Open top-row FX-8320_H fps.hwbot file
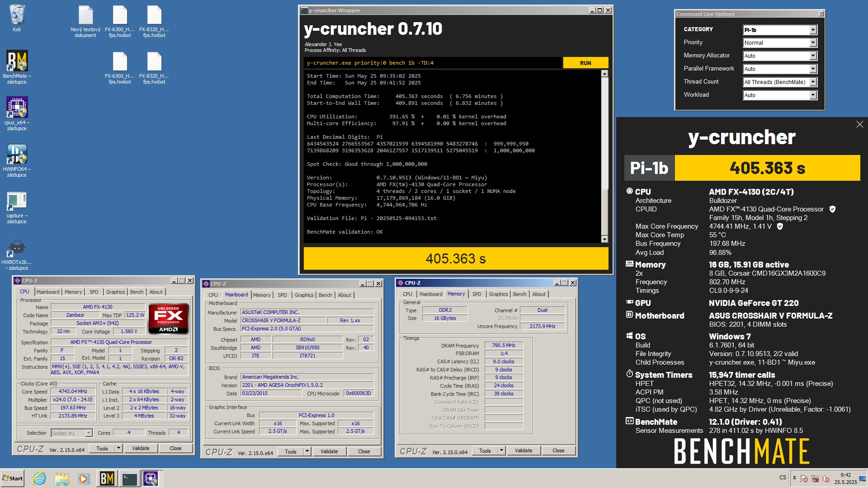The height and width of the screenshot is (488, 868). [x=154, y=21]
